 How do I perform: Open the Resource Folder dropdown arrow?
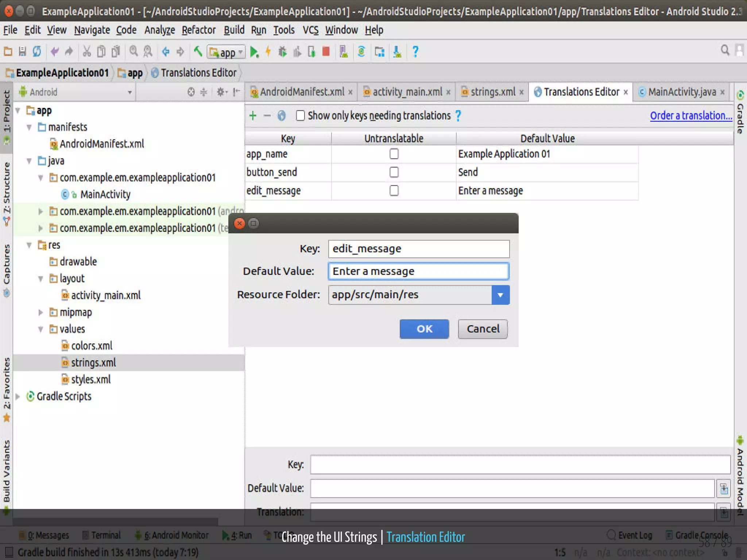point(500,295)
